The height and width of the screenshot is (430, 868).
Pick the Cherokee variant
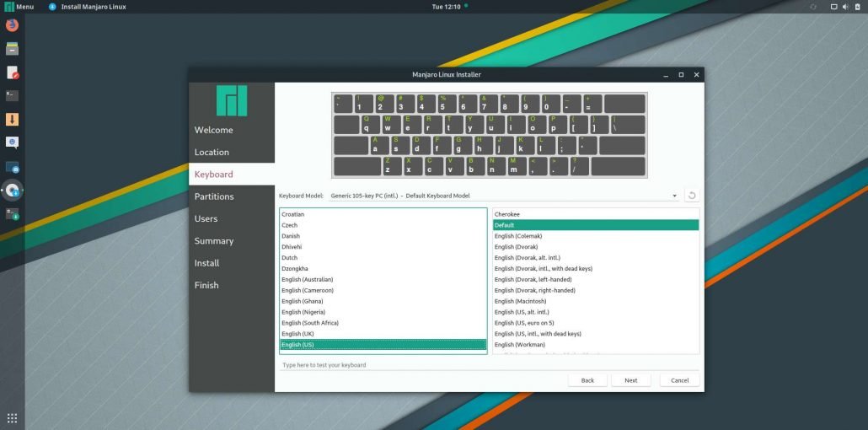tap(596, 214)
